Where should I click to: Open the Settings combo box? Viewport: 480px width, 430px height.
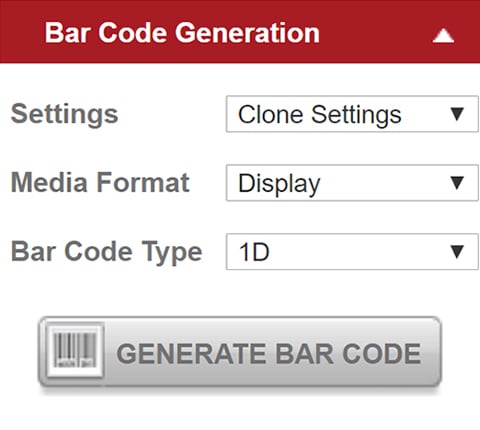(352, 114)
